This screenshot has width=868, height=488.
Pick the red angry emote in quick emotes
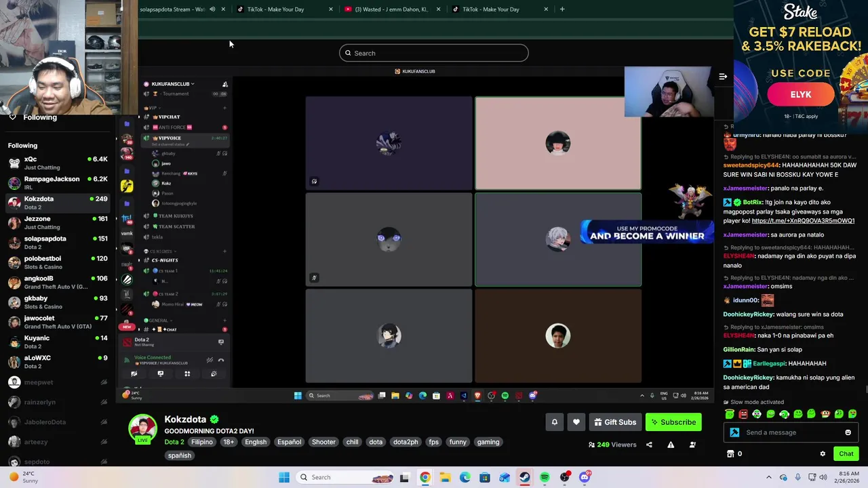[743, 413]
